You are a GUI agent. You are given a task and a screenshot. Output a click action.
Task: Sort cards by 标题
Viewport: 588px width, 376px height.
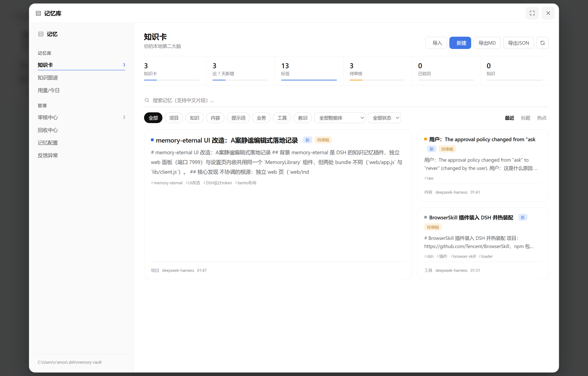coord(525,118)
